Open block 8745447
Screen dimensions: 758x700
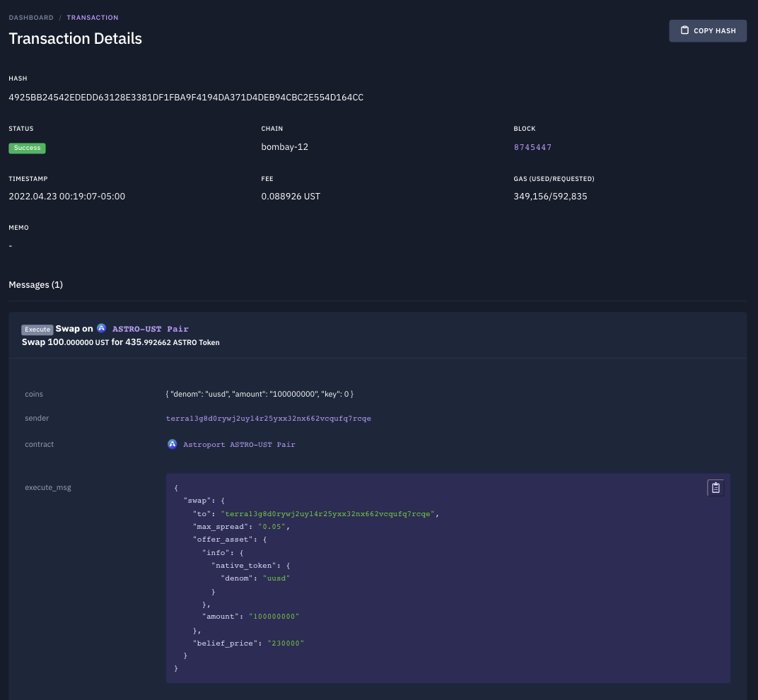(532, 147)
